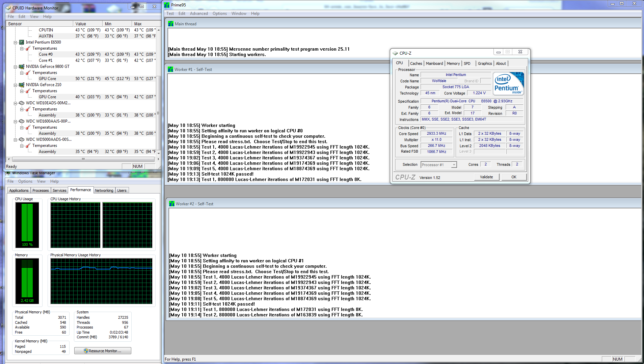Viewport: 644px width, 364px height.
Task: Click the Intel Pentium inside logo
Action: click(508, 83)
